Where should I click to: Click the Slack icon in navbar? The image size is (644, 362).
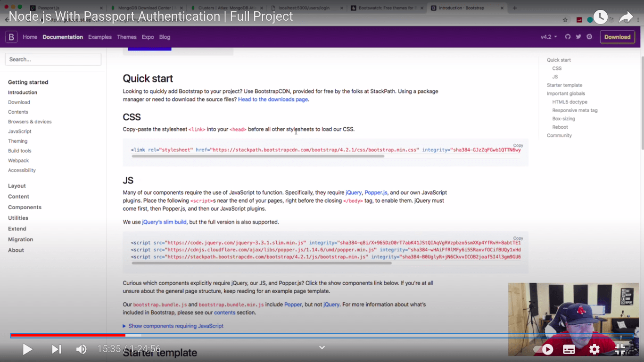[589, 37]
